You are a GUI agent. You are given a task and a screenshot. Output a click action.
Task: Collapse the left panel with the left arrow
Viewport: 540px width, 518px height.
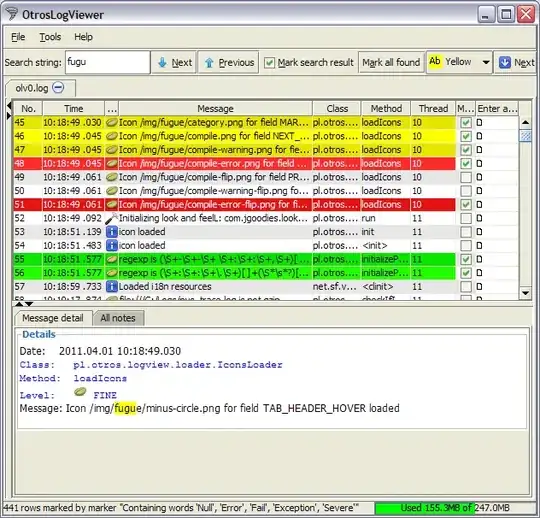click(x=9, y=105)
